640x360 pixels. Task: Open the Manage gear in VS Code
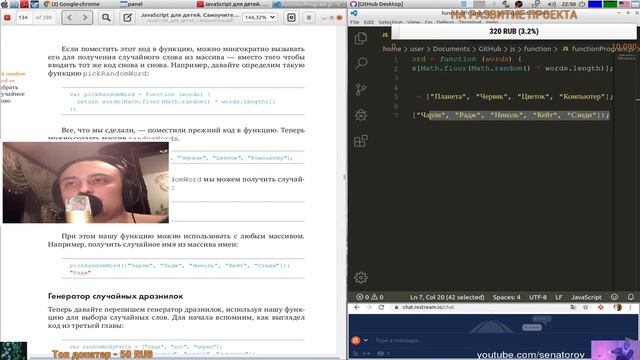pos(361,278)
